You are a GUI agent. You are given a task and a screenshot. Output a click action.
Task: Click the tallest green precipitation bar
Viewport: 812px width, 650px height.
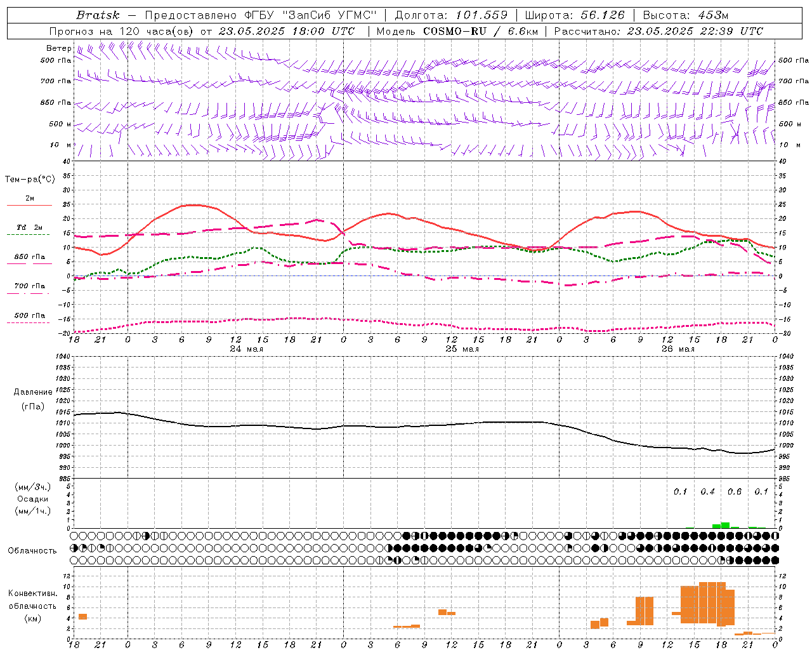coord(725,525)
